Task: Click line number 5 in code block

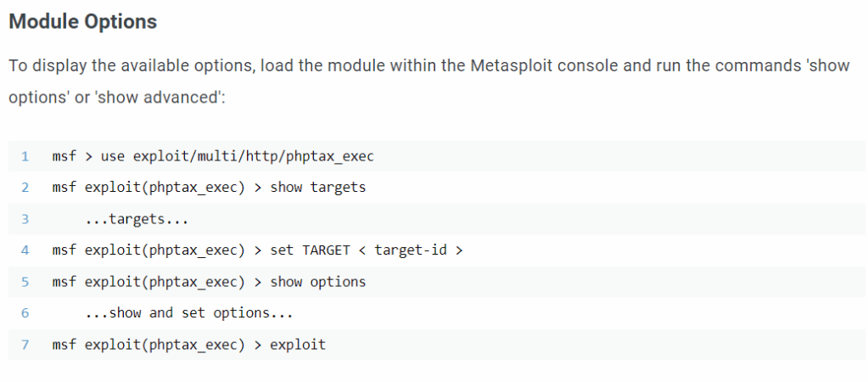Action: (25, 282)
